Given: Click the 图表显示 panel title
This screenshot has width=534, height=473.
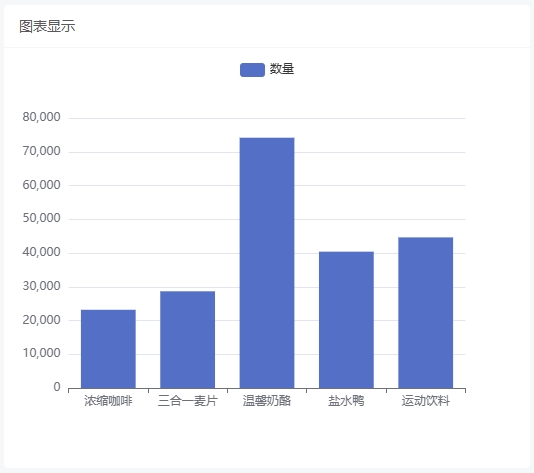Looking at the screenshot, I should pyautogui.click(x=47, y=26).
